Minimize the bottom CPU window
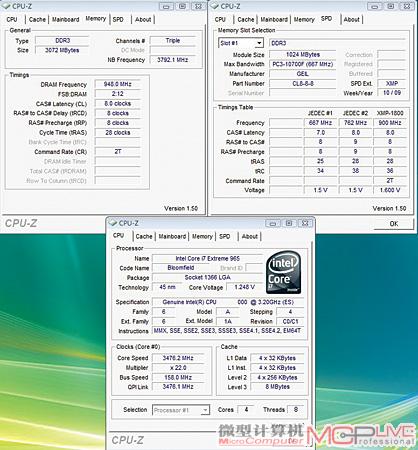The width and height of the screenshot is (418, 450). click(x=273, y=223)
